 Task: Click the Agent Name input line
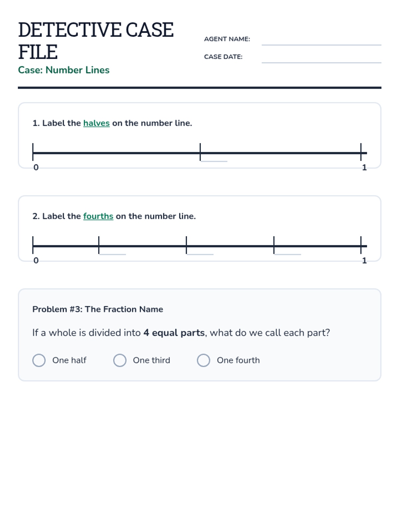[321, 40]
